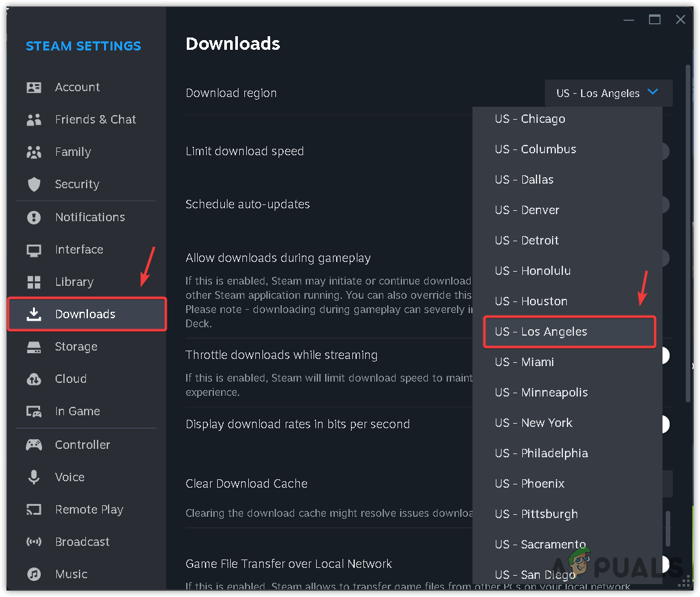This screenshot has width=700, height=597.
Task: Pick US - Phoenix in the list
Action: (x=529, y=484)
